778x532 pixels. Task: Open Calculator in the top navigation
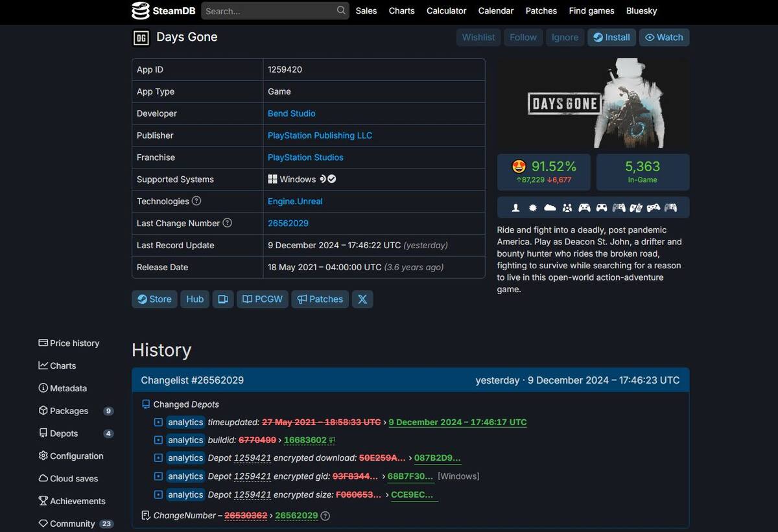(x=447, y=10)
